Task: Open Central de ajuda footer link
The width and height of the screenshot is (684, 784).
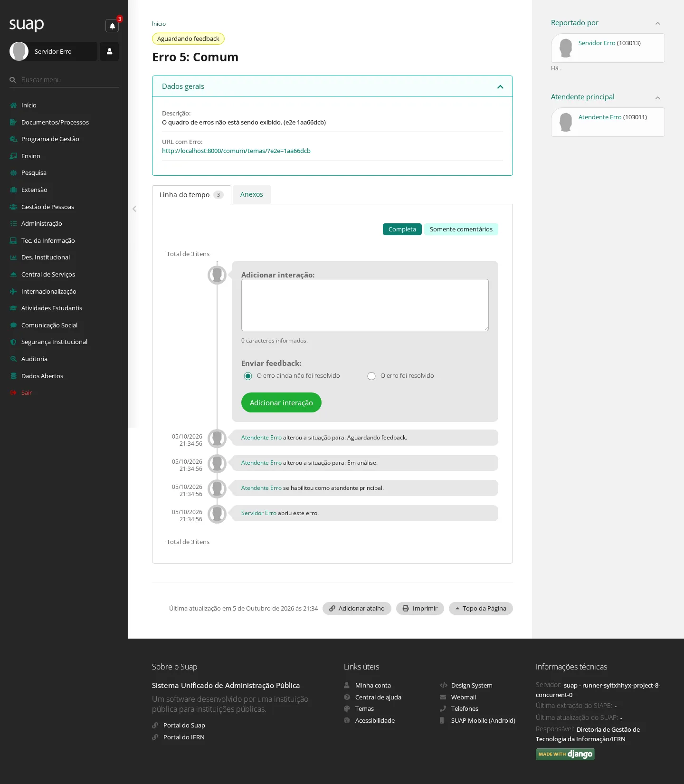Action: click(378, 698)
